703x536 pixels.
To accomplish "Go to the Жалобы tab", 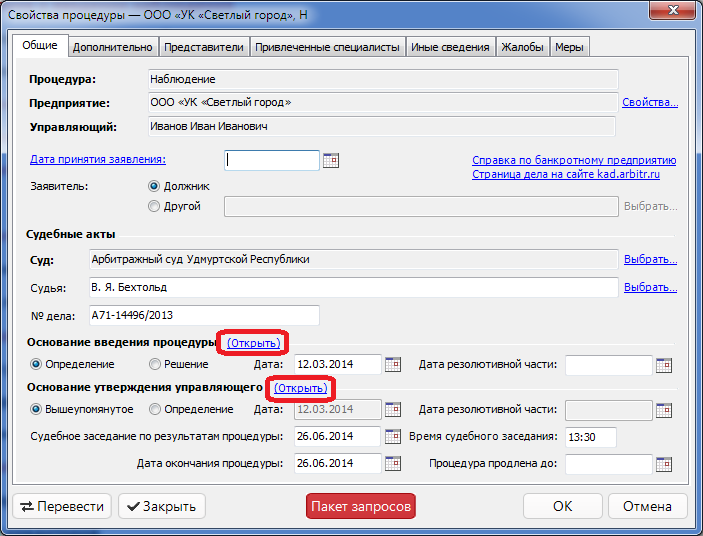I will 523,47.
